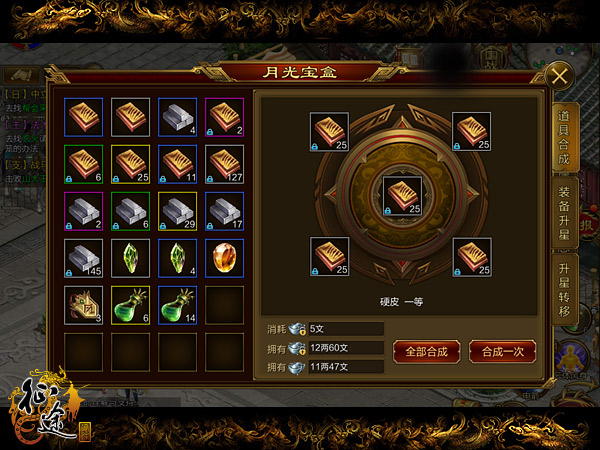
Task: Open the 装备升星 tab
Action: (x=564, y=213)
